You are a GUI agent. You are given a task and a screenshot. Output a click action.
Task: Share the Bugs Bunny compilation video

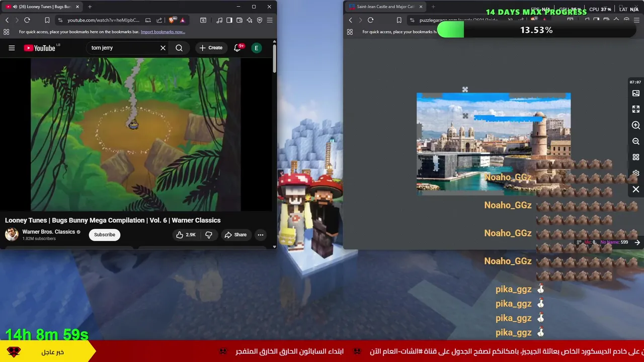[x=235, y=235]
